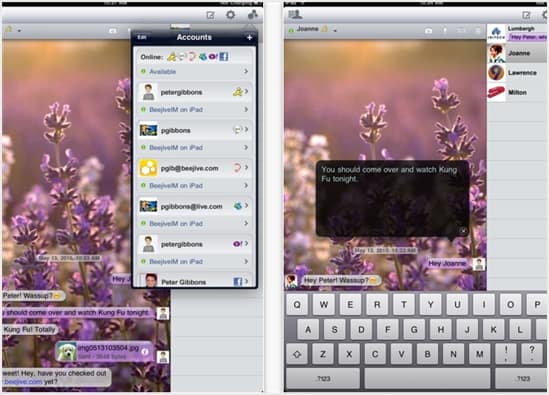Tap petergibbons AIM account avatar

coord(148,92)
